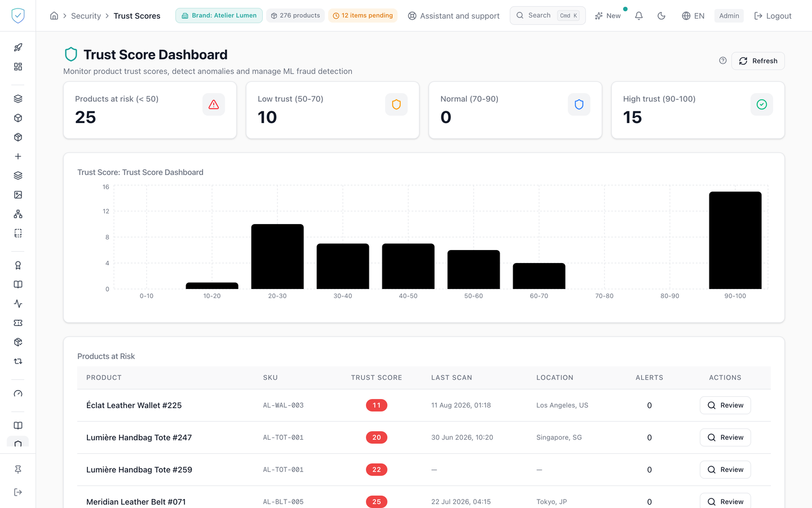Click green check icon on High trust card
Screen dimensions: 812x508
(762, 104)
